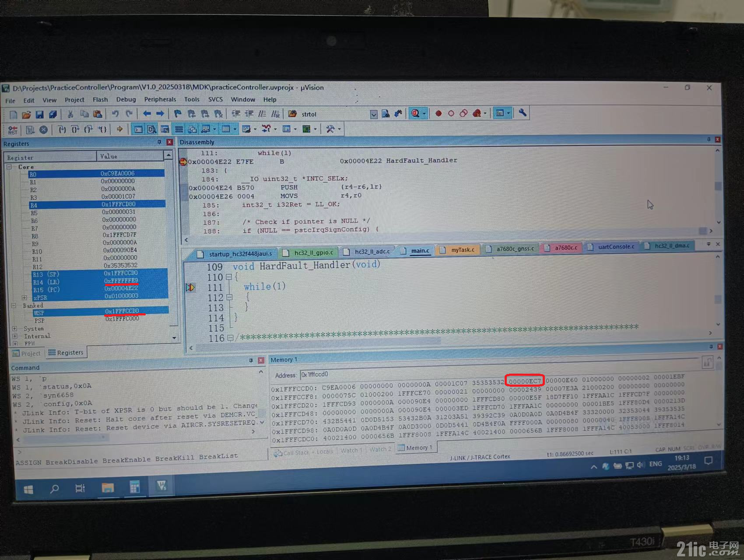Collapse the Core register group

click(x=9, y=167)
